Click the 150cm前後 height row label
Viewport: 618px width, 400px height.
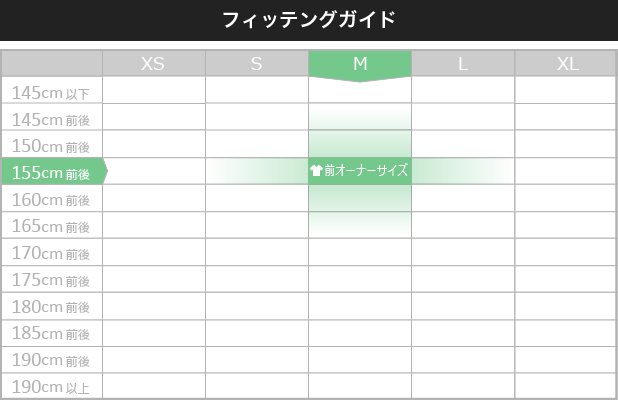(x=52, y=144)
